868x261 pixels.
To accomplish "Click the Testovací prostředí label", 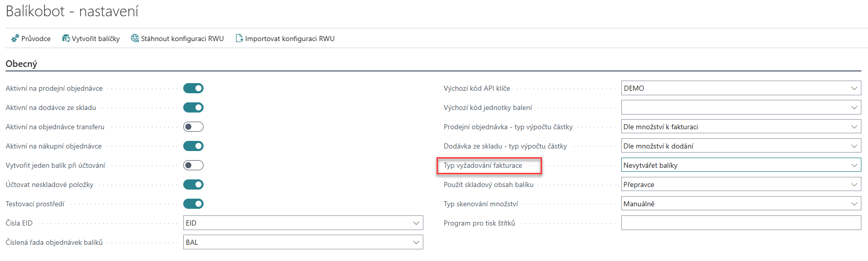I will click(35, 204).
